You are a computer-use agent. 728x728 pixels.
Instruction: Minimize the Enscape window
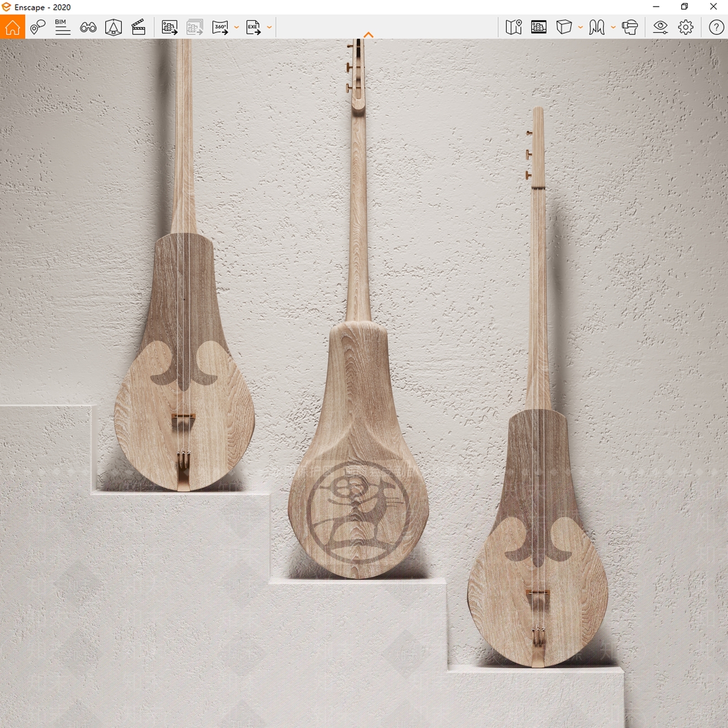[656, 7]
